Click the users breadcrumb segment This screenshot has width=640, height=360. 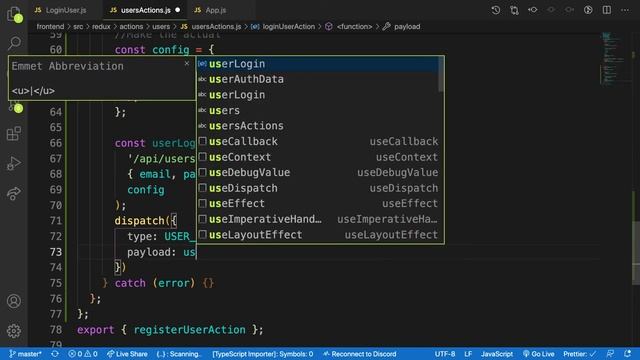pyautogui.click(x=161, y=27)
